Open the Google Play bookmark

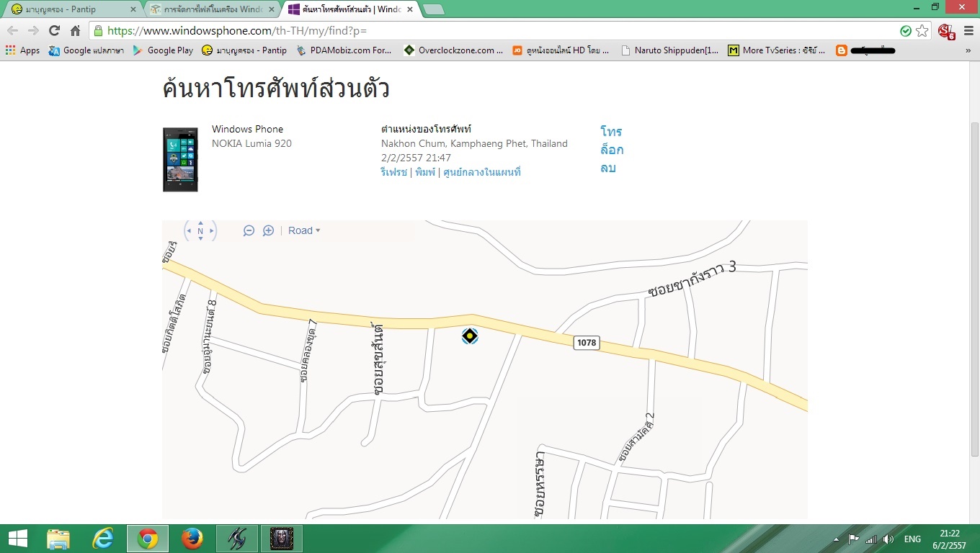163,50
